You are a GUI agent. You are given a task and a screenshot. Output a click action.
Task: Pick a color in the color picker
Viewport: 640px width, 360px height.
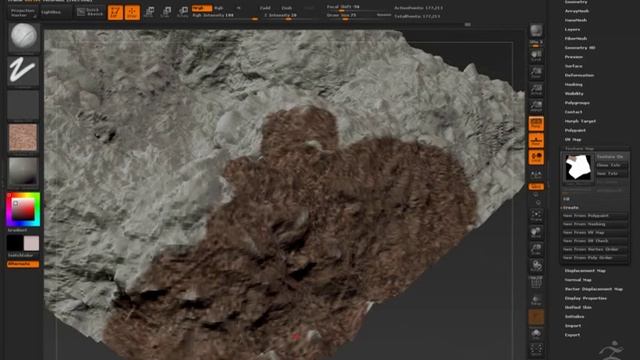tap(23, 209)
